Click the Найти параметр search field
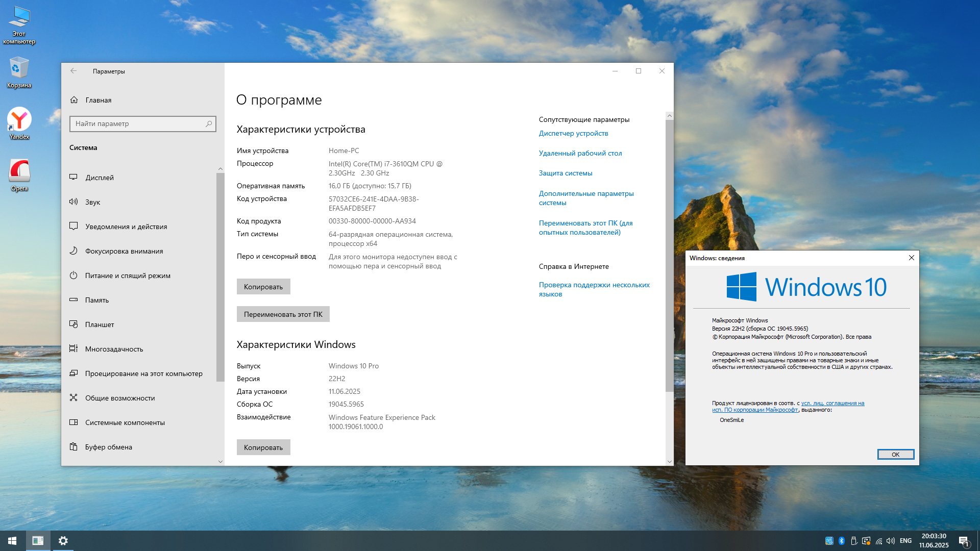980x551 pixels. tap(138, 123)
